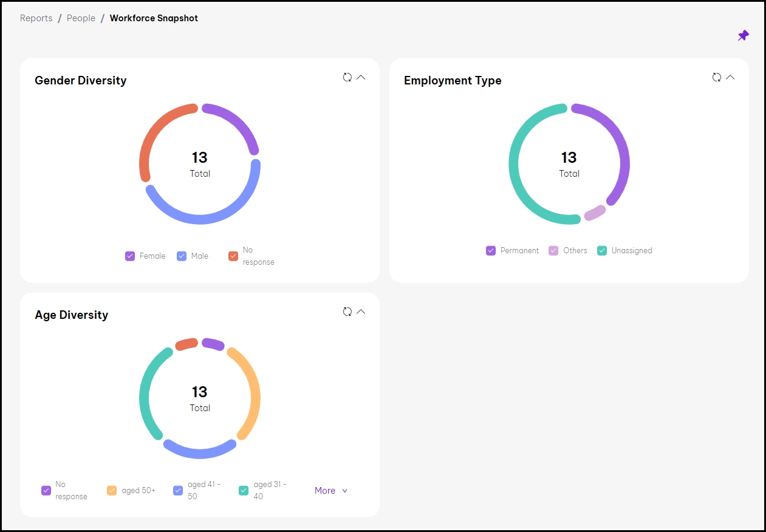766x532 pixels.
Task: Toggle the aged 50+ checkbox
Action: point(111,490)
